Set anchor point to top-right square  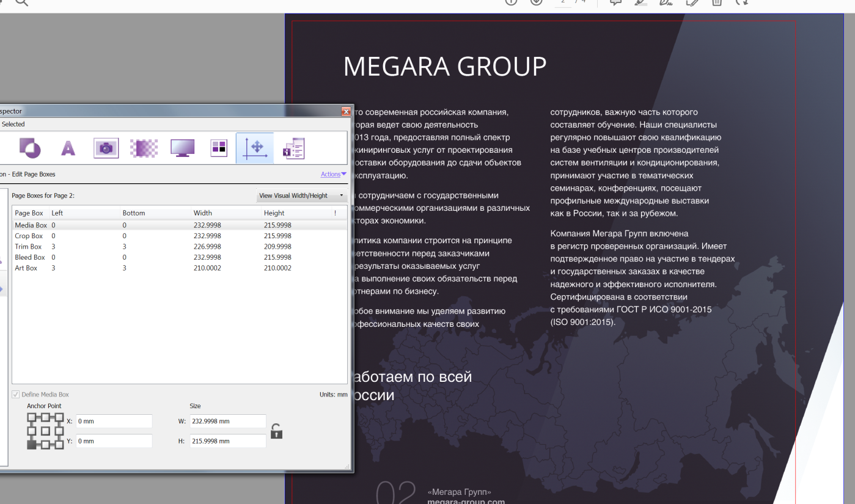pos(59,417)
